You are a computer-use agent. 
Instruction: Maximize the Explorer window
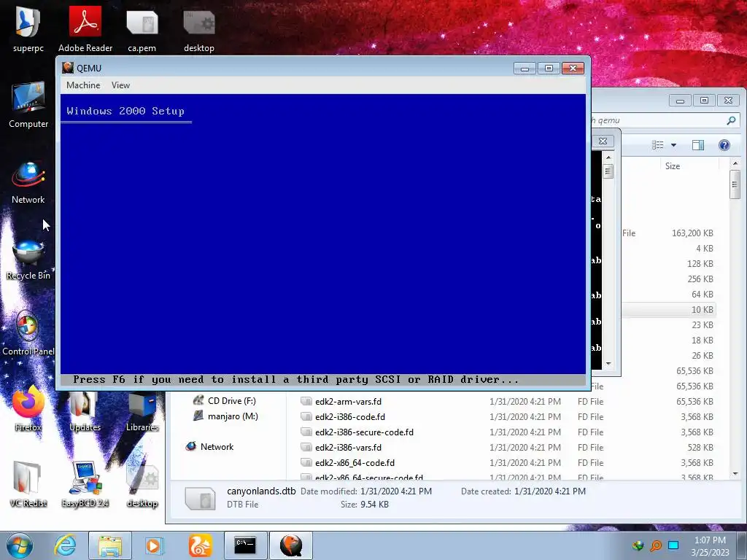(x=704, y=101)
